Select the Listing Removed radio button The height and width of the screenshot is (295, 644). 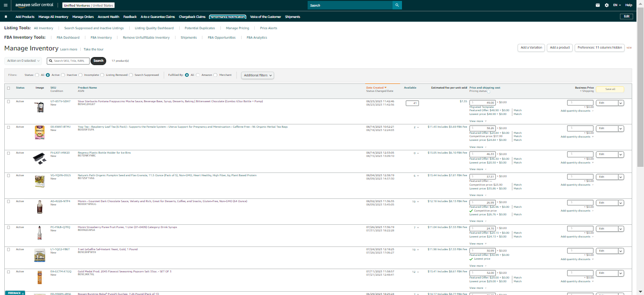(102, 75)
